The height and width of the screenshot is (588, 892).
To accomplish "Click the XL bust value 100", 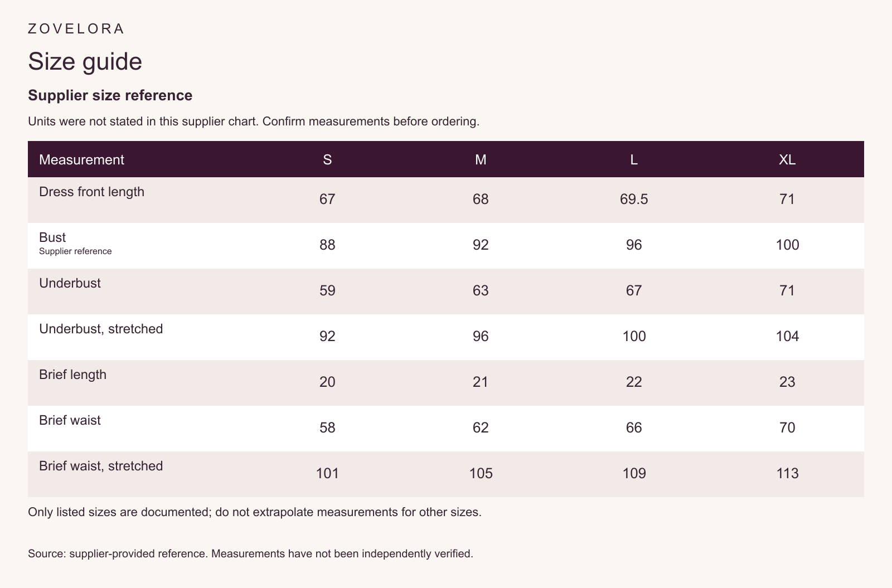I will pyautogui.click(x=787, y=245).
